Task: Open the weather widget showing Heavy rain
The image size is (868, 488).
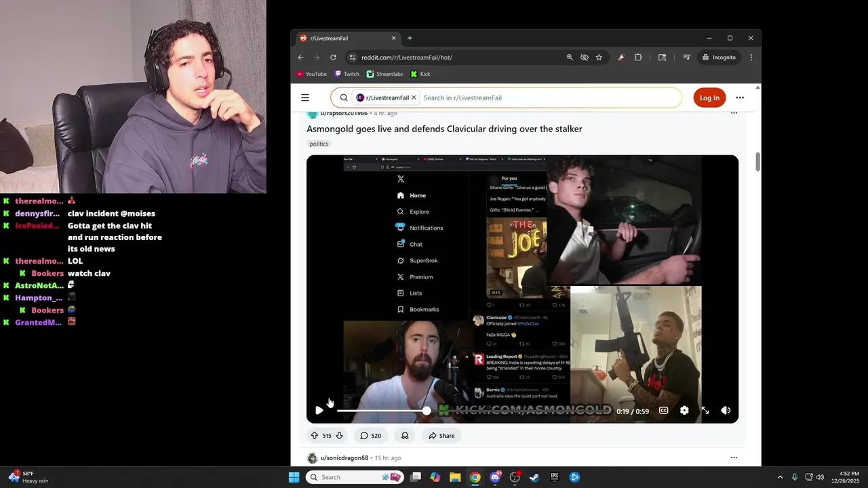Action: coord(27,477)
